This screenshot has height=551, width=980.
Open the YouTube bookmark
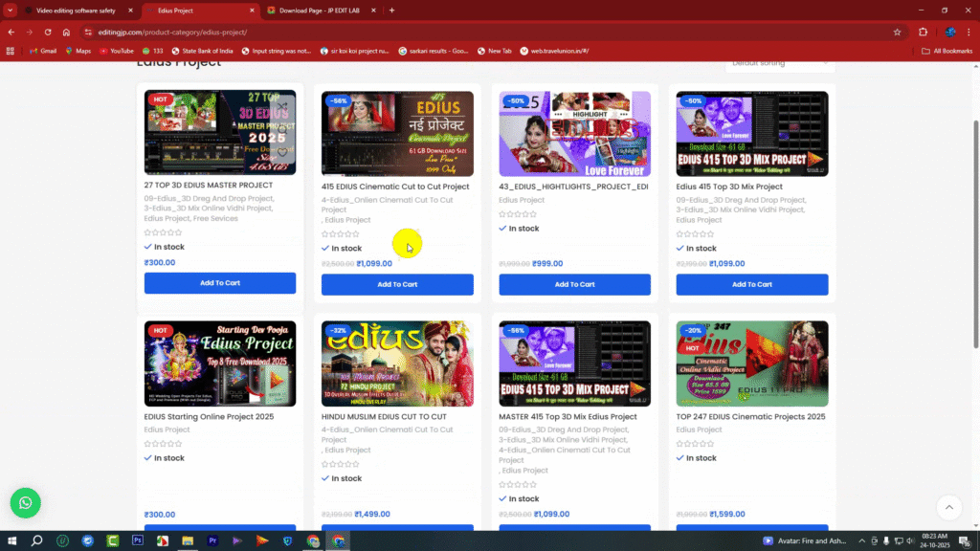tap(115, 51)
